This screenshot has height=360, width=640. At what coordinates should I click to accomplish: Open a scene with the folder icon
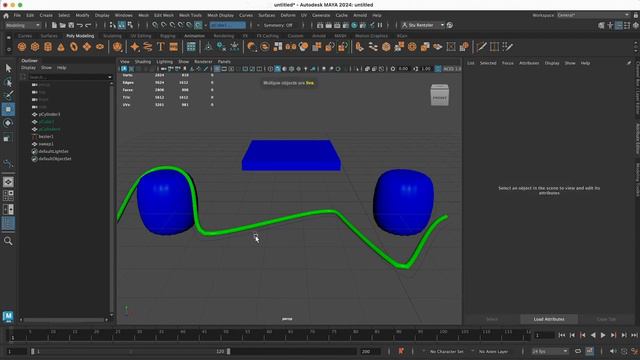(x=62, y=25)
